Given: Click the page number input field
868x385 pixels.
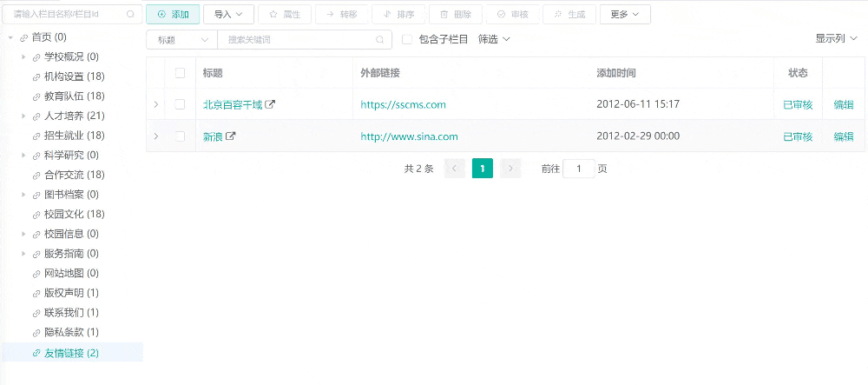Looking at the screenshot, I should tap(578, 169).
